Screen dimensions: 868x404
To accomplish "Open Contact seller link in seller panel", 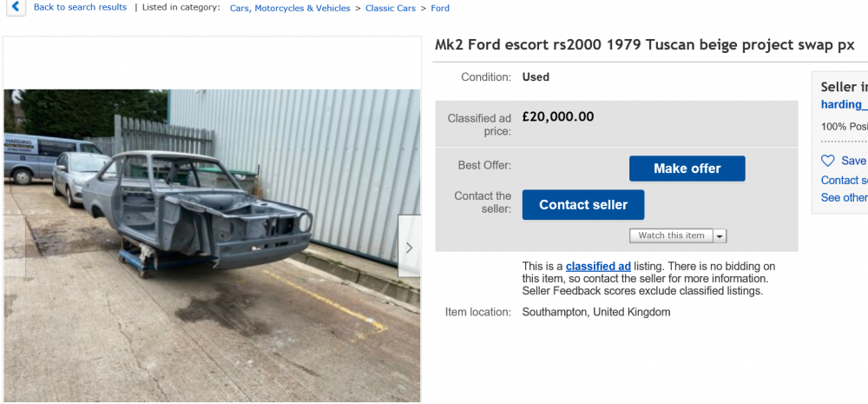I will [844, 180].
